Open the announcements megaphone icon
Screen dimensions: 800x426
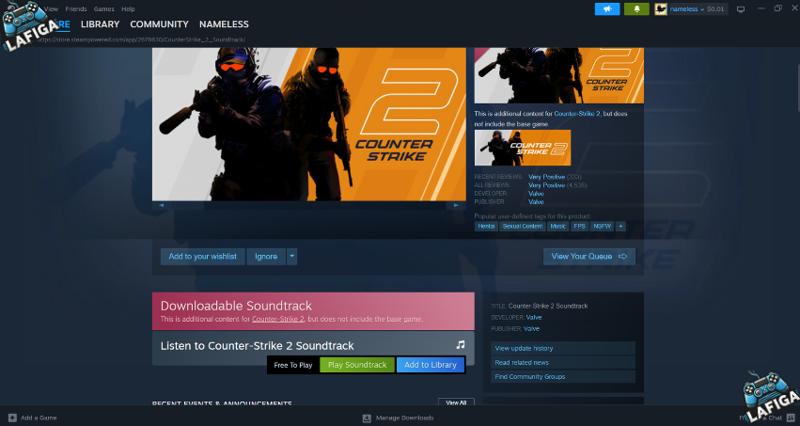point(607,9)
